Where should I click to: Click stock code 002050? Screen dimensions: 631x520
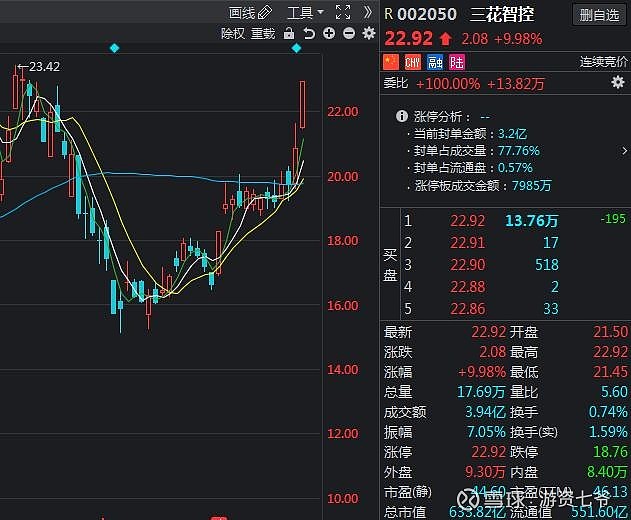click(427, 15)
